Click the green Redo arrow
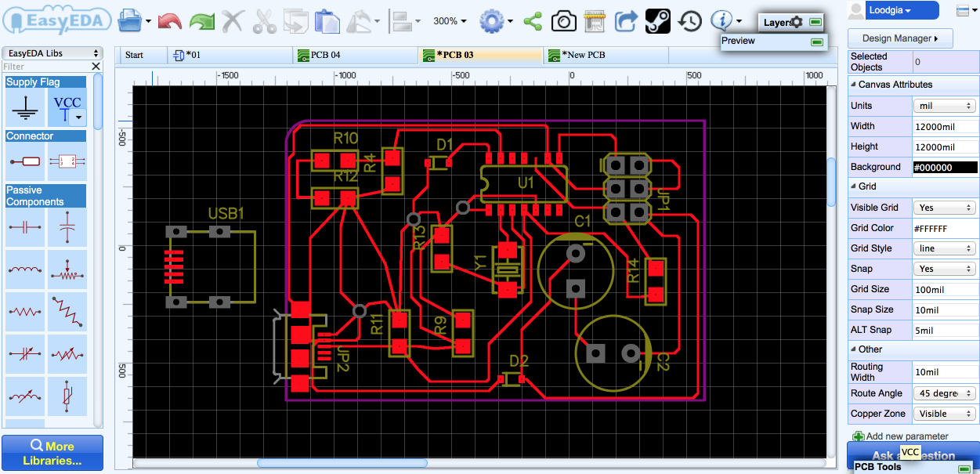980x474 pixels. tap(201, 21)
